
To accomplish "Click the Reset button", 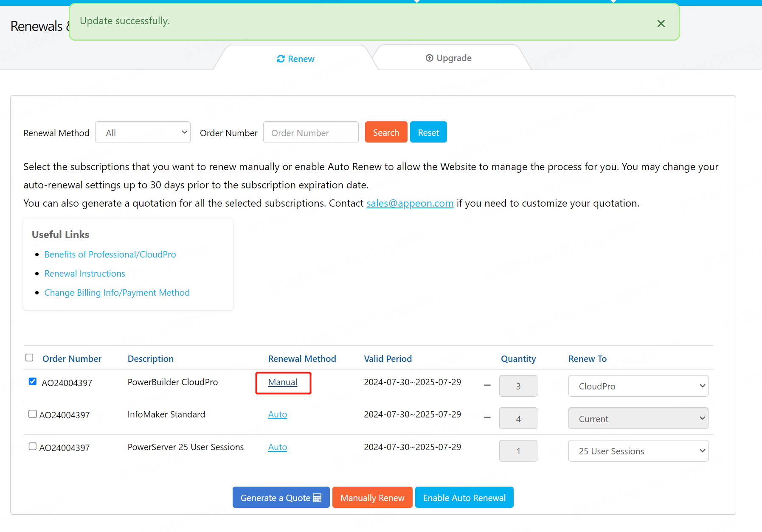I will (428, 132).
